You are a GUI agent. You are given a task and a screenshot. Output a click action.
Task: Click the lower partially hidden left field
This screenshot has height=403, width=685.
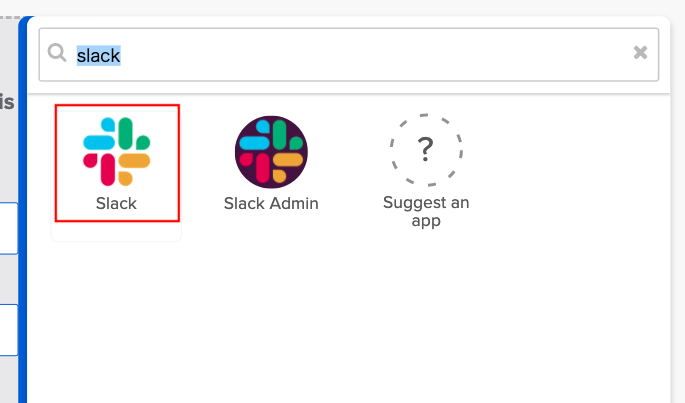(x=8, y=330)
